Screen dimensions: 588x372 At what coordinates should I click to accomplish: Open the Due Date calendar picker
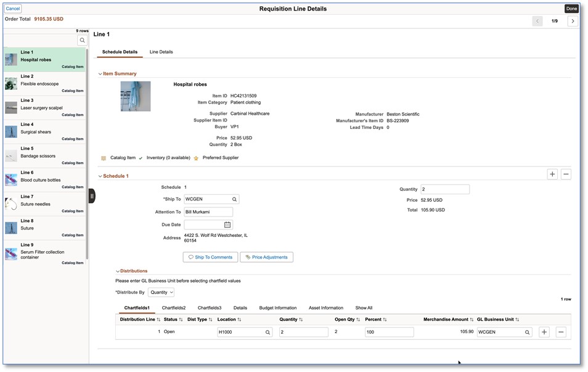tap(227, 225)
